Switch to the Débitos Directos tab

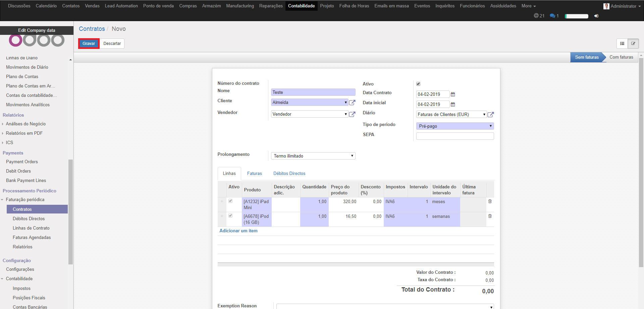click(x=289, y=174)
